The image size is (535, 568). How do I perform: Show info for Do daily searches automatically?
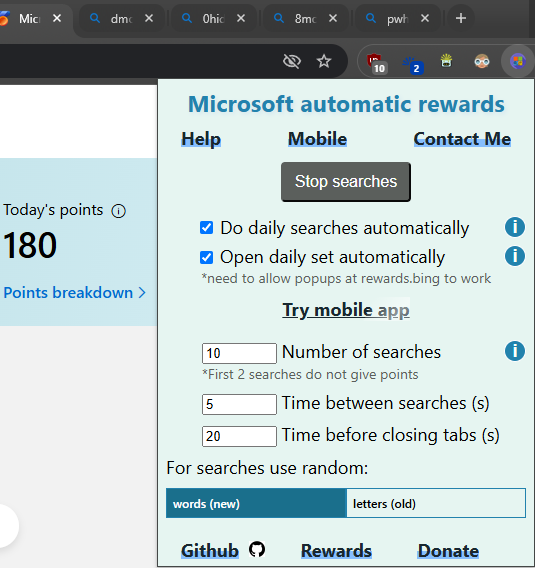tap(515, 227)
